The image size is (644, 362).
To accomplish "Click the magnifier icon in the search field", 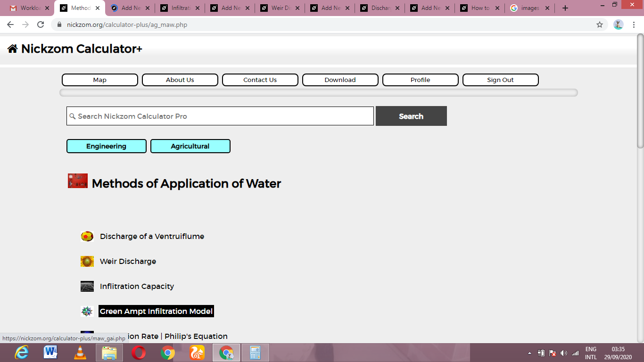I will click(73, 116).
